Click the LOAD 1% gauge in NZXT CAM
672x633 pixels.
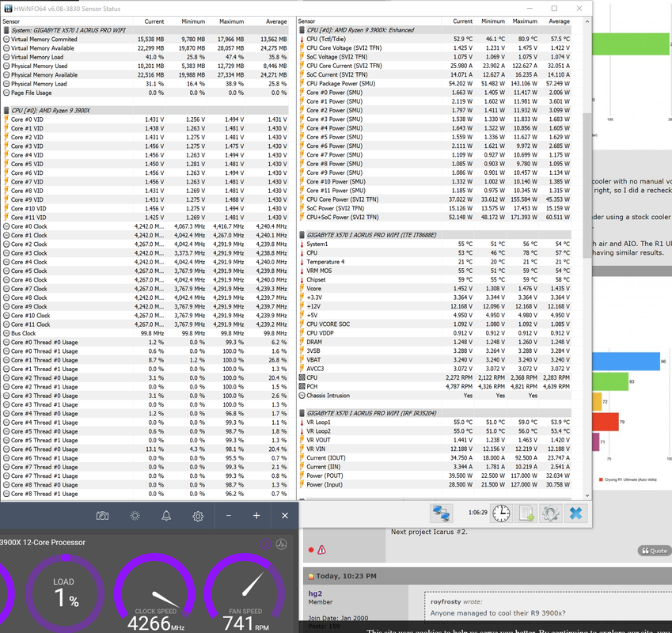click(x=66, y=594)
